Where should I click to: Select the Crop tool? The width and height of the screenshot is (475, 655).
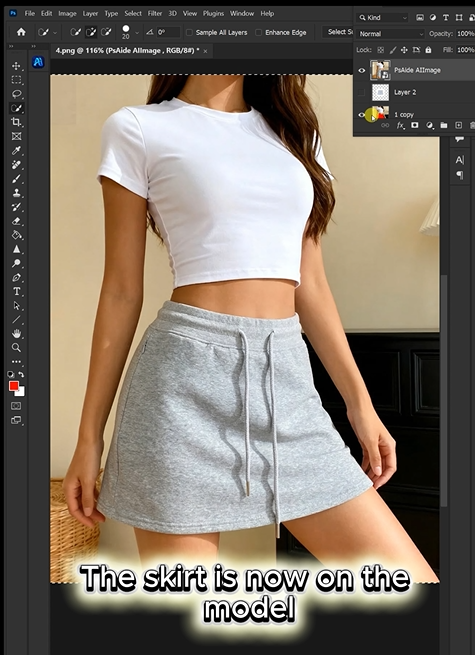[x=16, y=122]
